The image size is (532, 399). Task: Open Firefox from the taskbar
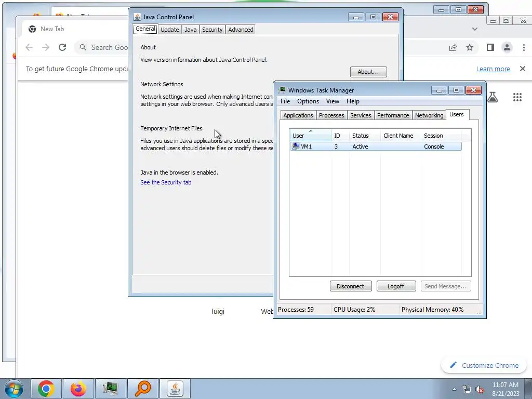78,389
